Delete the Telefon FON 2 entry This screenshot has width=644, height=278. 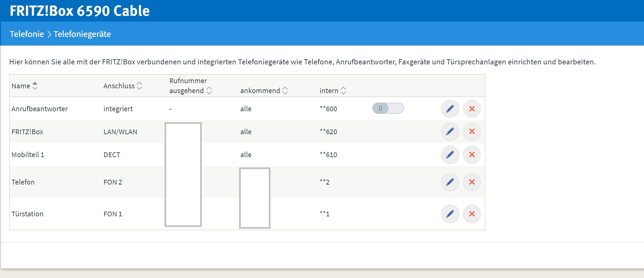[472, 182]
